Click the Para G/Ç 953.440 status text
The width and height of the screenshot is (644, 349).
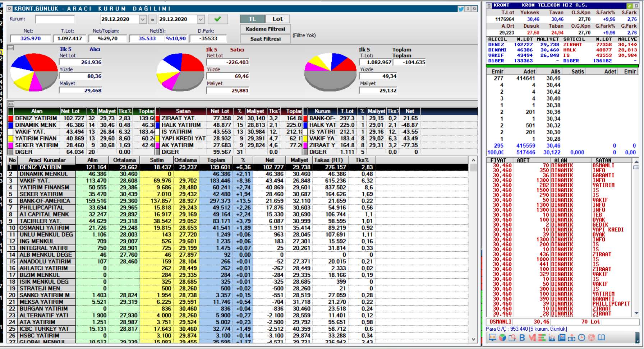pyautogui.click(x=526, y=329)
